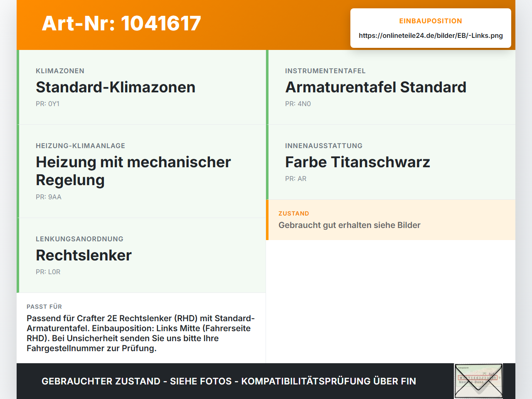Click the footer banner GEBRAUCHTER ZUSTAND text
The height and width of the screenshot is (399, 532).
[229, 381]
